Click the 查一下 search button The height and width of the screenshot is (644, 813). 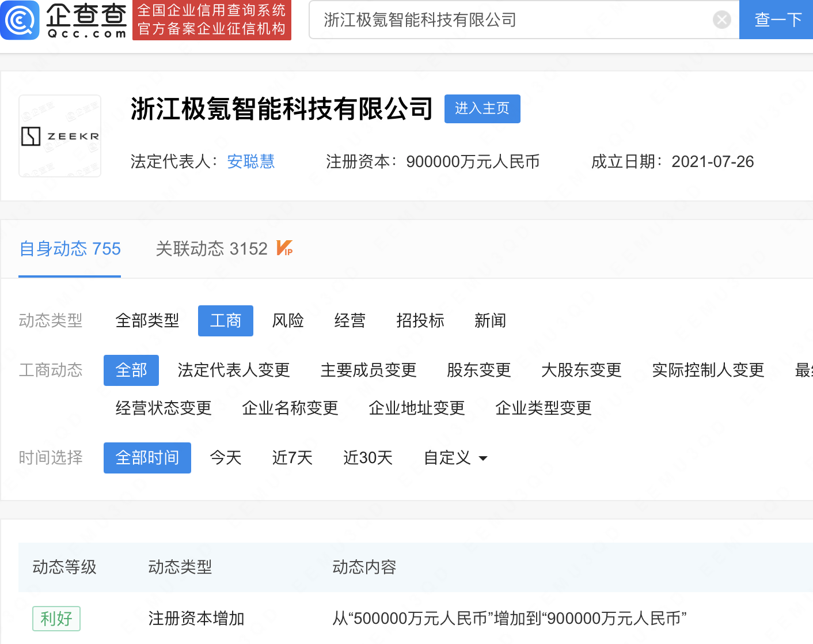(x=777, y=20)
